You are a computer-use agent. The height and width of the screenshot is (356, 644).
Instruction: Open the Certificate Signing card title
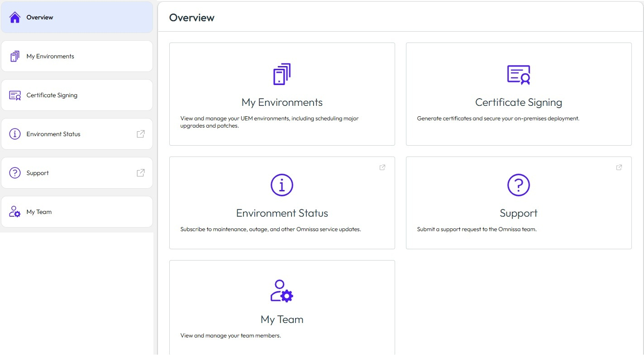coord(519,103)
